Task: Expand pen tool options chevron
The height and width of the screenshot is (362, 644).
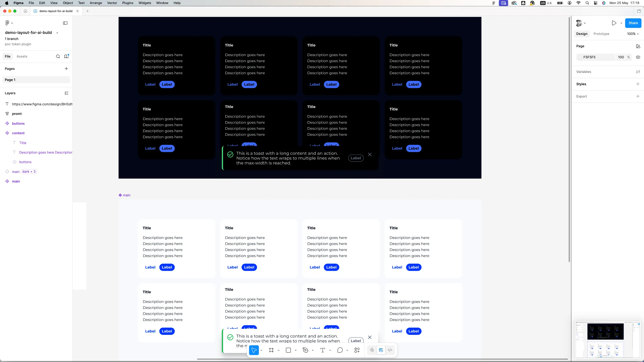Action: tap(313, 350)
